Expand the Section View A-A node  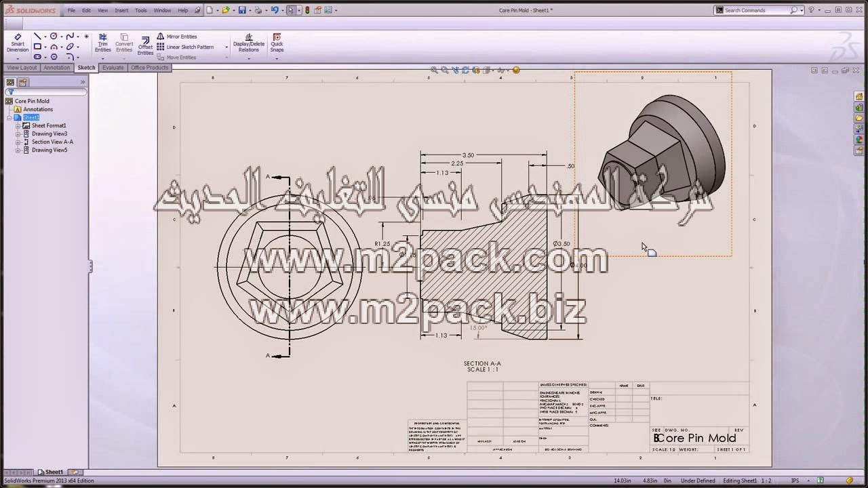pyautogui.click(x=18, y=142)
